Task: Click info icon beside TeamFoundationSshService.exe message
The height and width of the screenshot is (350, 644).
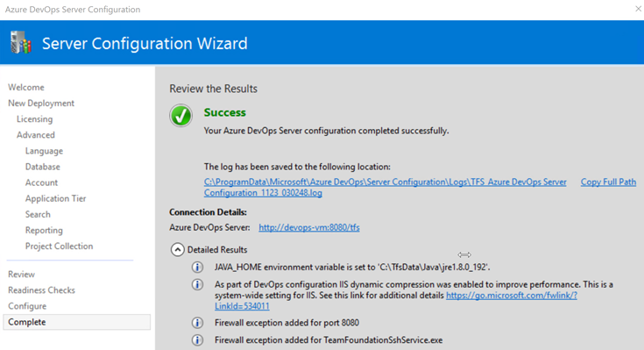Action: click(197, 340)
